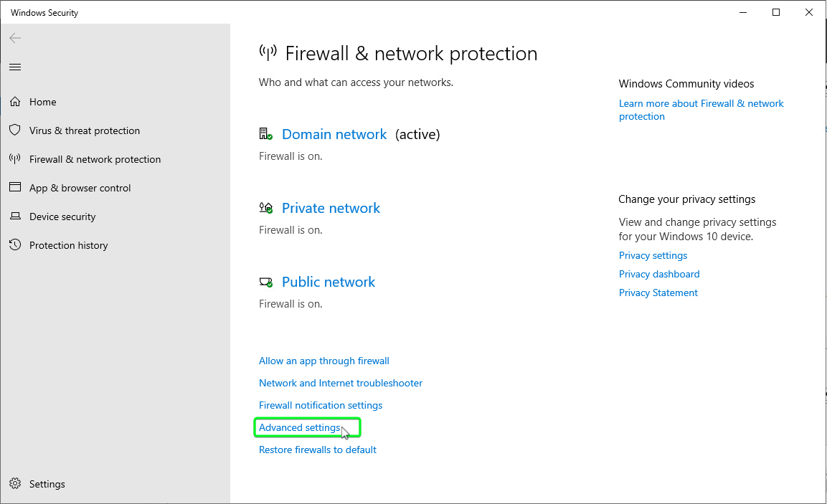
Task: Launch Network and Internet troubleshooter
Action: tap(341, 384)
